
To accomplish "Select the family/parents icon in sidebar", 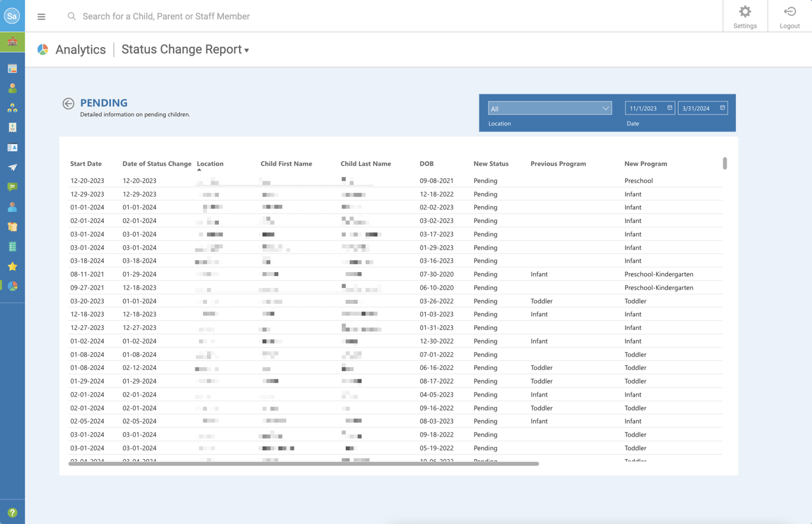I will (x=12, y=107).
